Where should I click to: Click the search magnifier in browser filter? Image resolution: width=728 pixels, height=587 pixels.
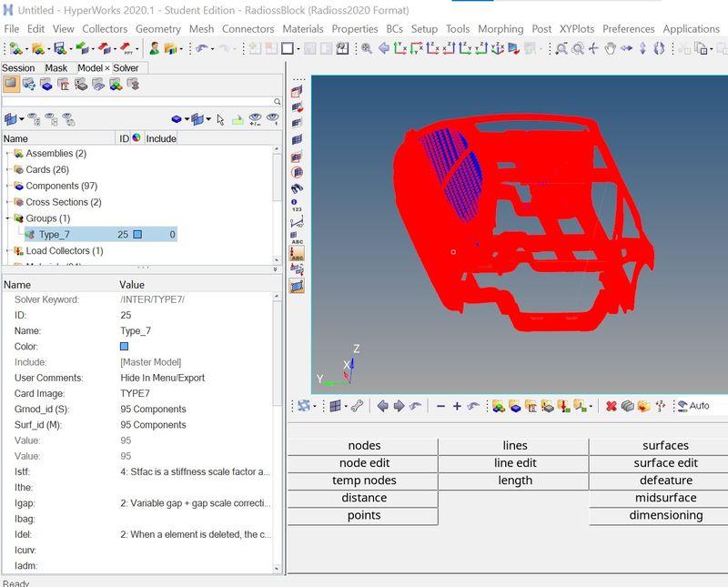(x=278, y=101)
